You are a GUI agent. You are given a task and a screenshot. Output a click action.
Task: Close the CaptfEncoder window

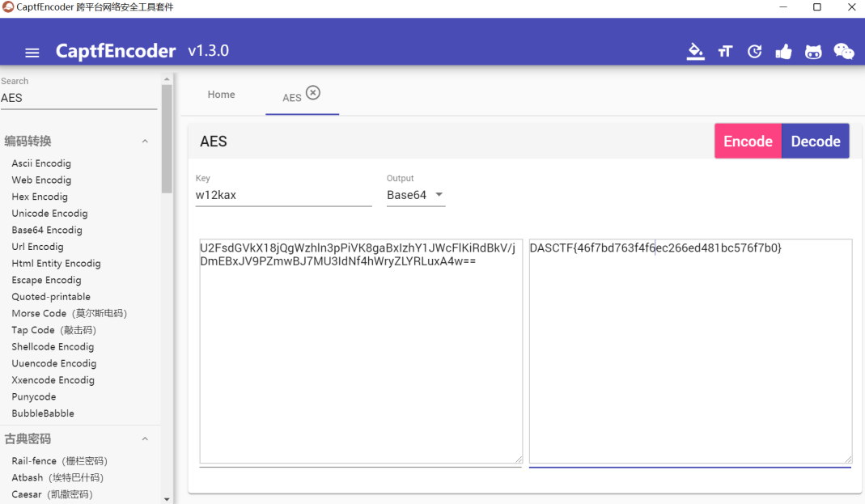click(x=851, y=7)
